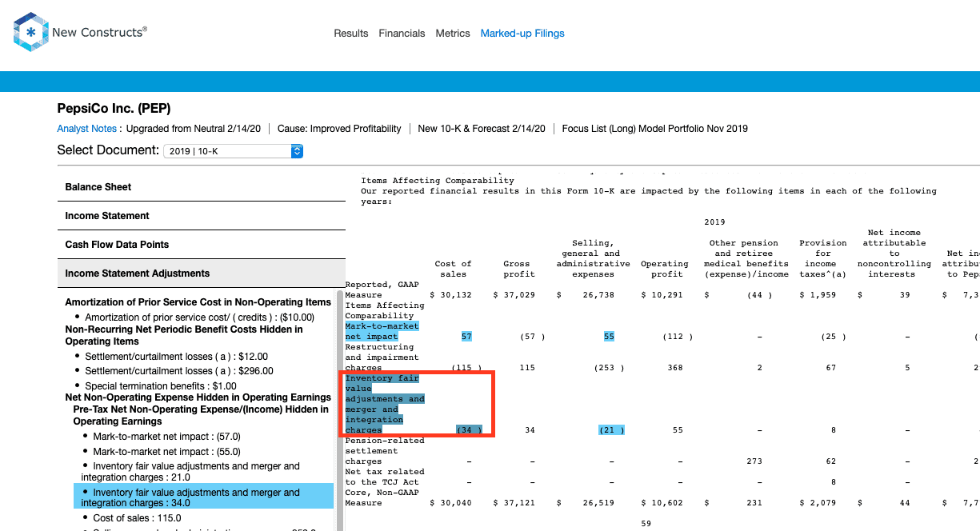Click highlighted 'Inventory fair value adjustments' row label

385,404
